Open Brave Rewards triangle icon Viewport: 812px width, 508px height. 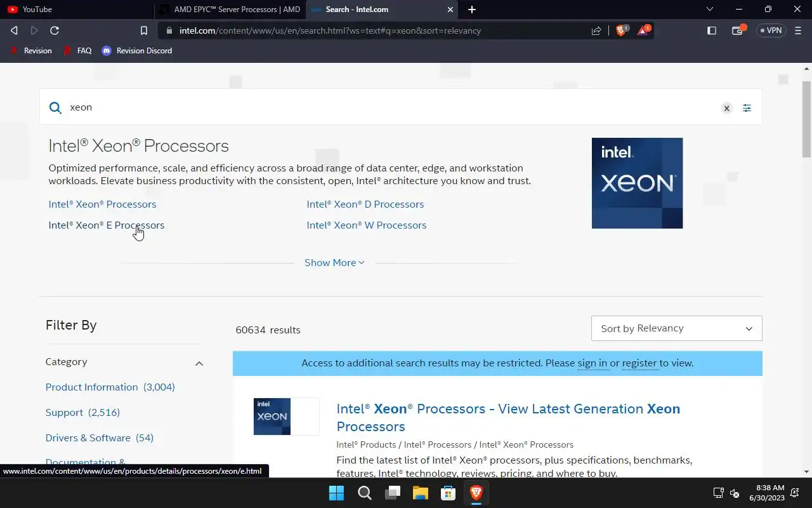coord(643,30)
